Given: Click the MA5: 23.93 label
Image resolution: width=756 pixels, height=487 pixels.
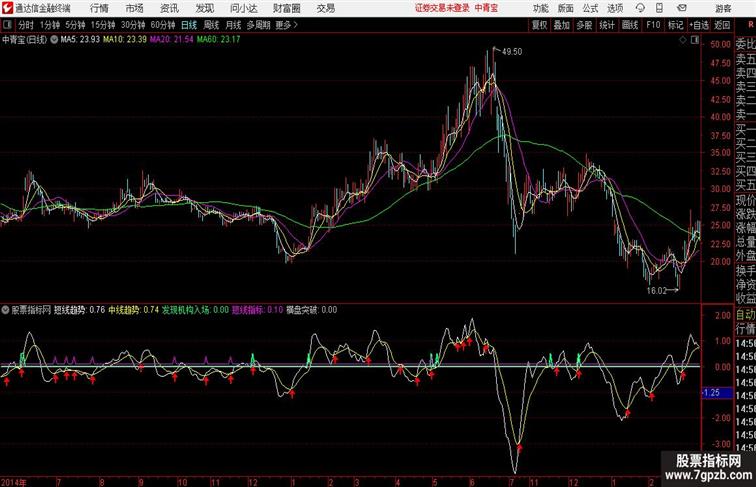Looking at the screenshot, I should [81, 40].
